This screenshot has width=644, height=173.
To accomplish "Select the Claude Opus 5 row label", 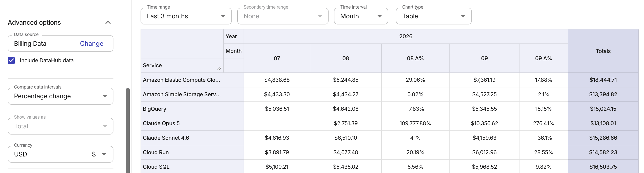I will [x=192, y=123].
